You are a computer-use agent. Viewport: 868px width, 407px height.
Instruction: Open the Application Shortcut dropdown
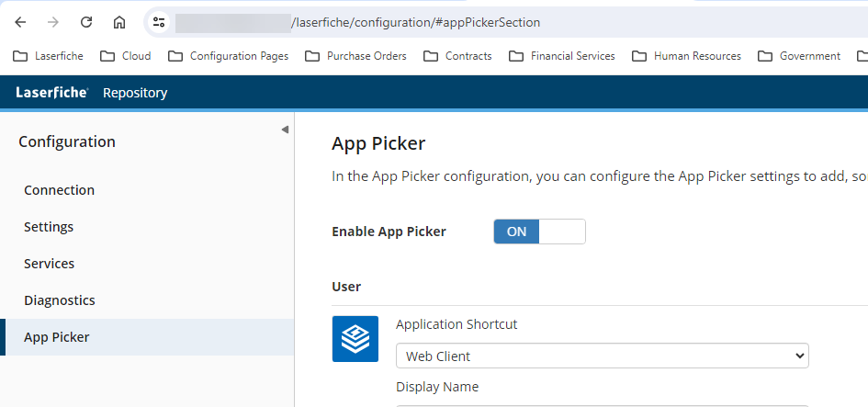point(603,356)
